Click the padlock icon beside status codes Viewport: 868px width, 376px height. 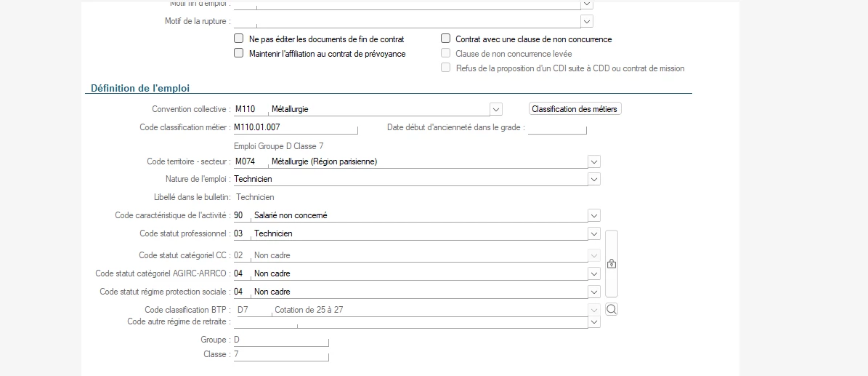point(612,264)
